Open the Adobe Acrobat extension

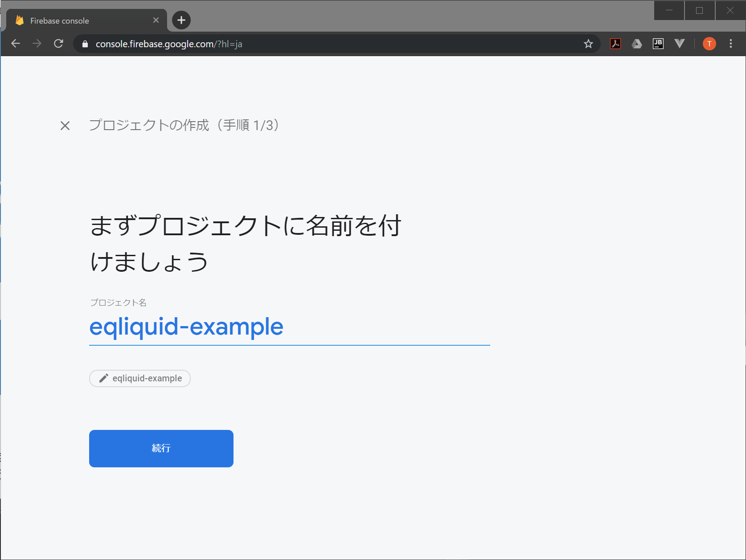[x=615, y=44]
